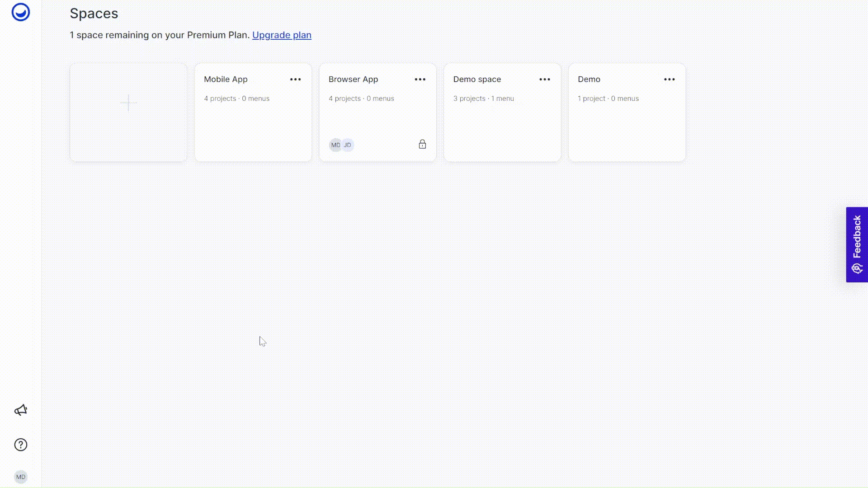Open Demo card three-dot options menu
Image resolution: width=868 pixels, height=488 pixels.
click(670, 79)
